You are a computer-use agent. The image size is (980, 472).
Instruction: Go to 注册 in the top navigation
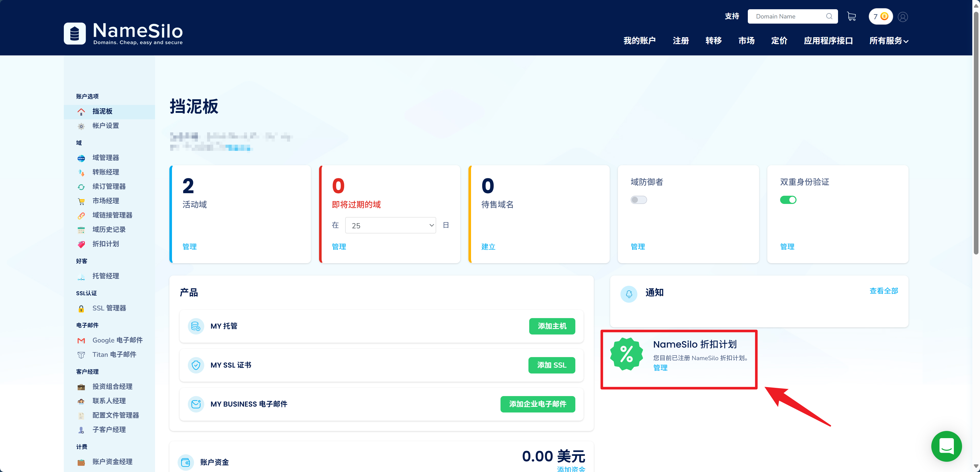coord(681,41)
